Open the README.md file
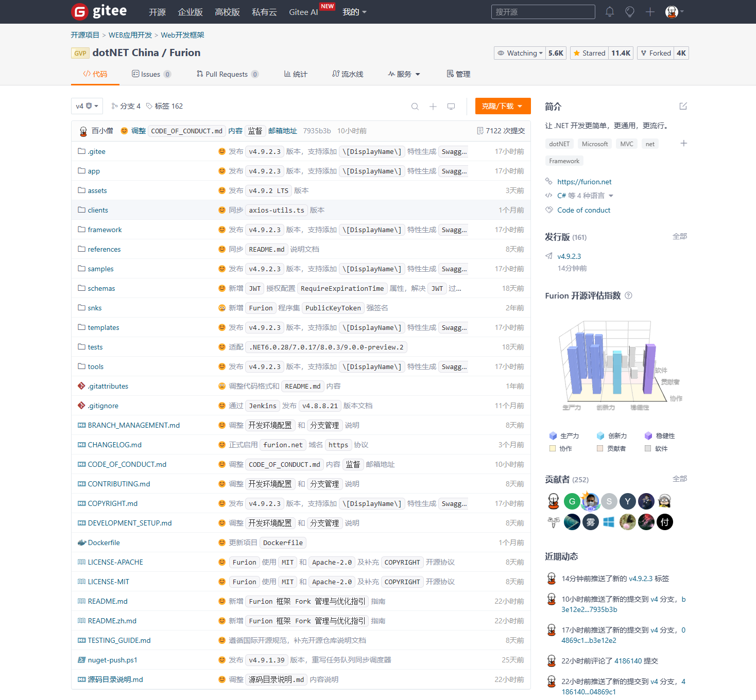 click(108, 601)
